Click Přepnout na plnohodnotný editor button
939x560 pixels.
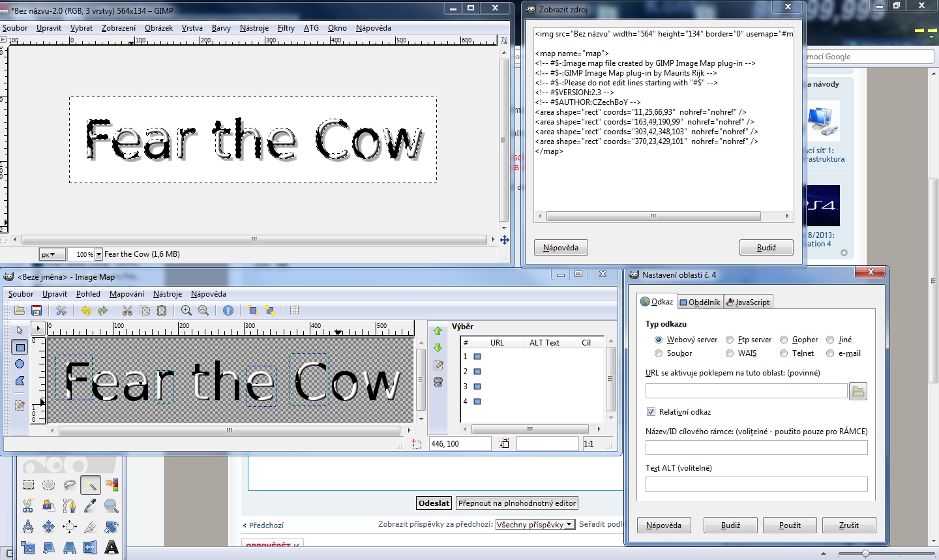(x=517, y=503)
